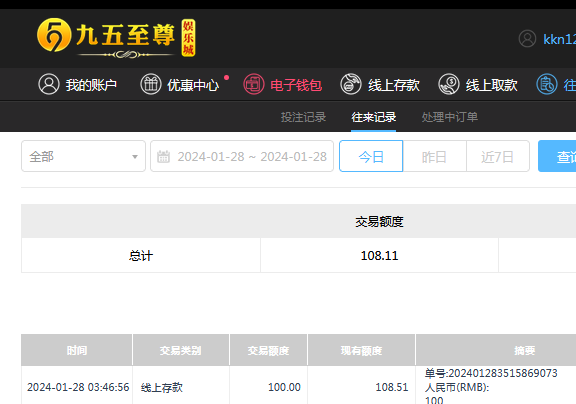The height and width of the screenshot is (404, 576).
Task: Click the 我的账户 person icon
Action: point(49,84)
